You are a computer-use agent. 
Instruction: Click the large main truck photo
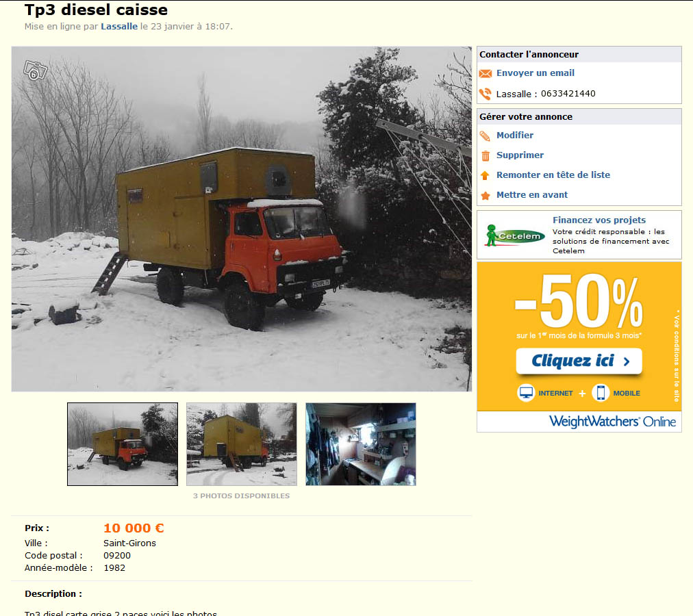[x=241, y=219]
